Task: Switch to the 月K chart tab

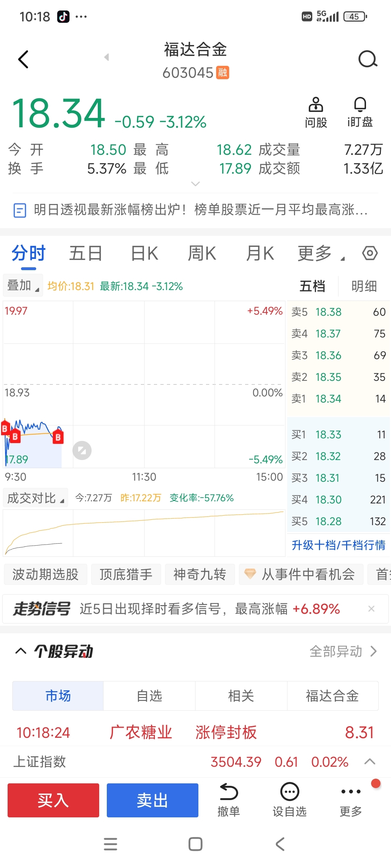Action: [x=260, y=253]
